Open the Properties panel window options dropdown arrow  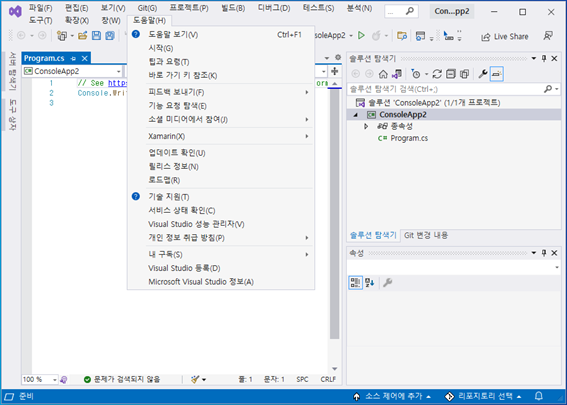click(534, 253)
